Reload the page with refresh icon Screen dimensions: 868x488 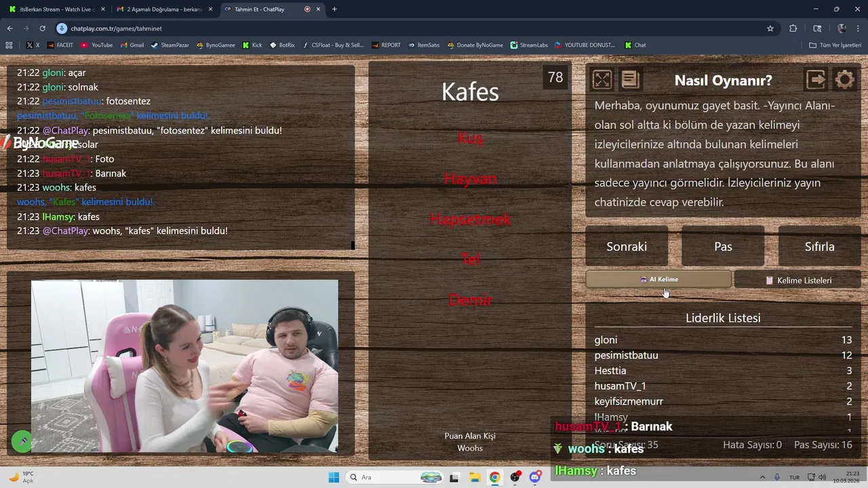pyautogui.click(x=42, y=28)
